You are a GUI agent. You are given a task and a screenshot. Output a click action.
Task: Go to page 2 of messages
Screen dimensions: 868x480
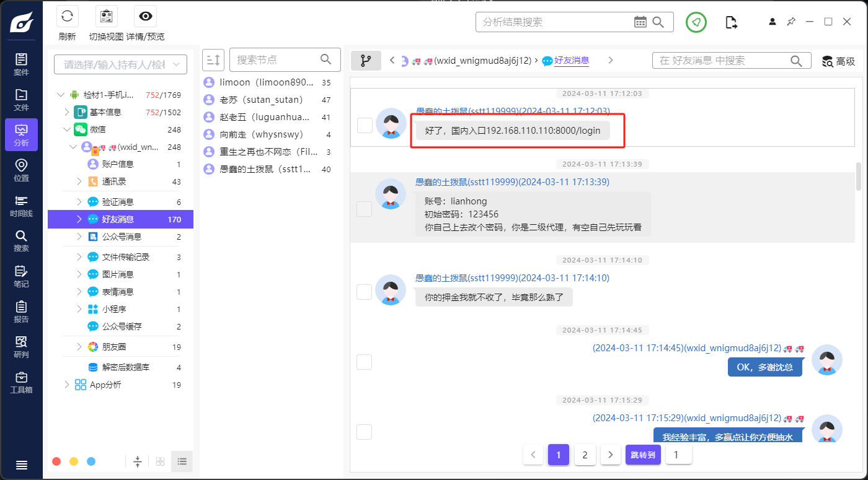(585, 455)
